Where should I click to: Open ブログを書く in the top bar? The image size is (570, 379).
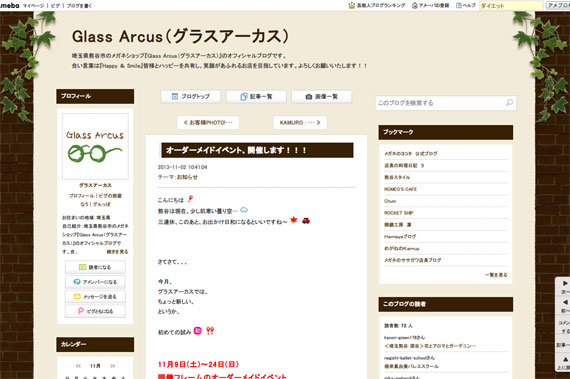(x=79, y=6)
